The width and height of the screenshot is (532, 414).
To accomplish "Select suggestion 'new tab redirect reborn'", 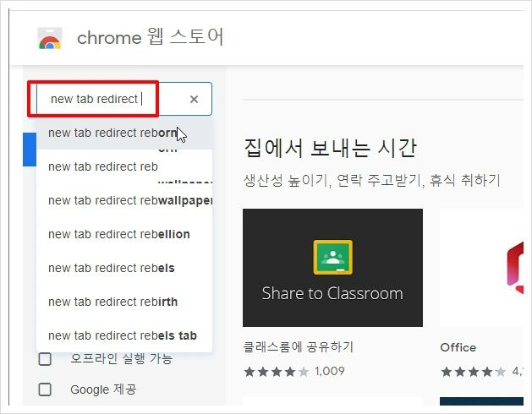I will [124, 133].
